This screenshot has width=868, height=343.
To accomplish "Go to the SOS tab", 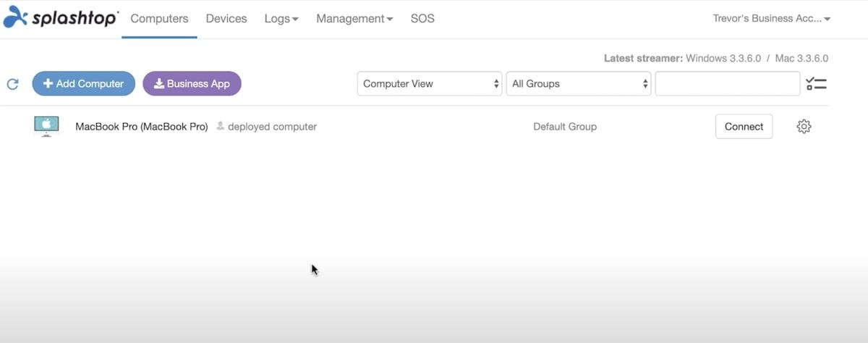I will [x=422, y=19].
